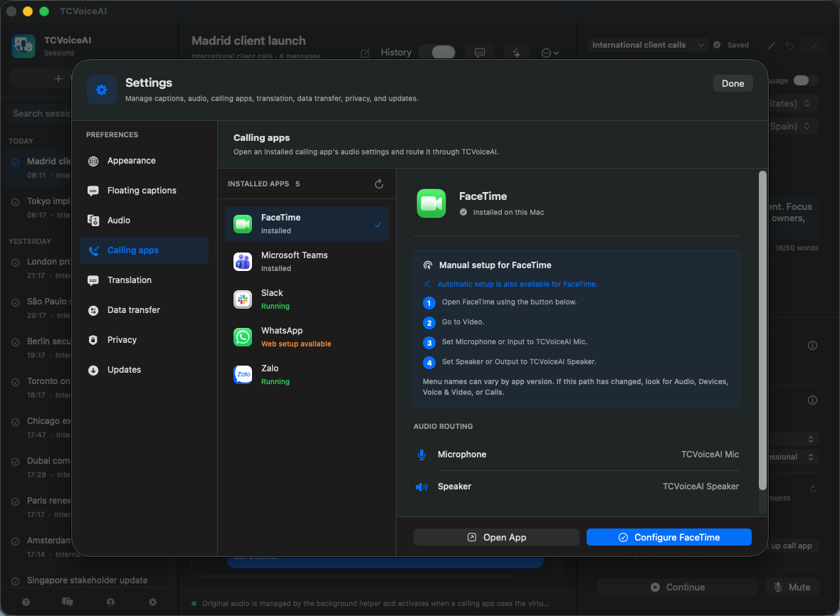Screen dimensions: 840x616
Task: Click automatic setup available for FaceTime link
Action: 518,285
